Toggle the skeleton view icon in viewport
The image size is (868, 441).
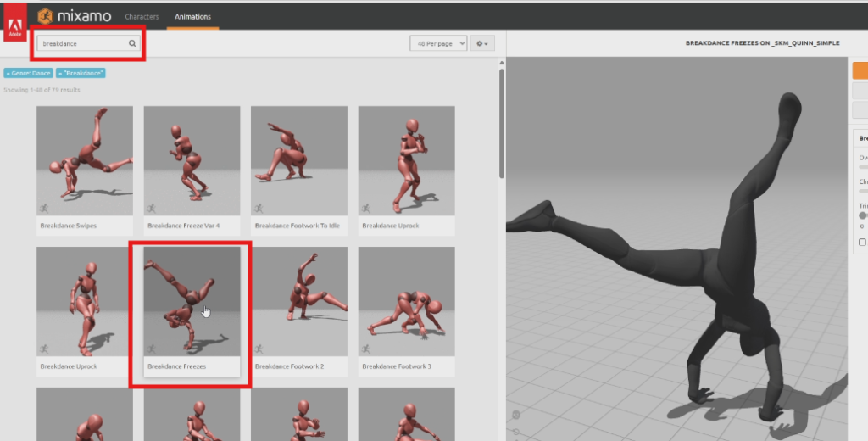coord(516,415)
